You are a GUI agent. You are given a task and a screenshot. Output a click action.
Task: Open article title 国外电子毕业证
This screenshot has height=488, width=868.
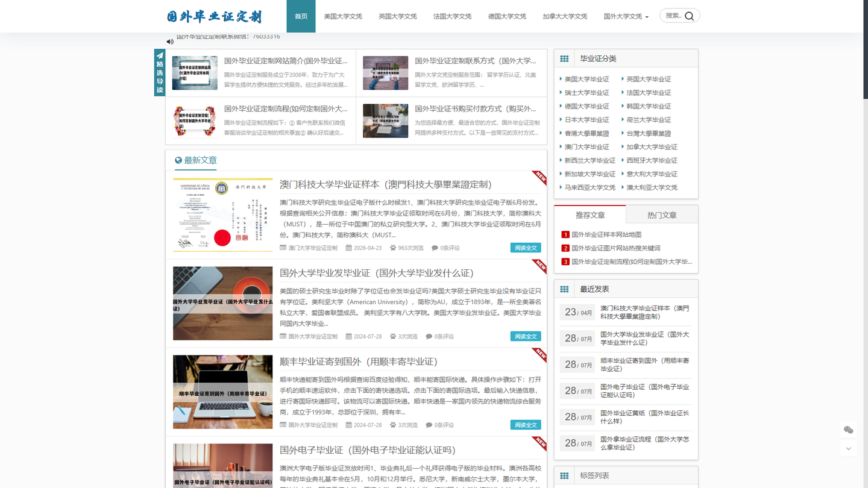[x=368, y=450]
